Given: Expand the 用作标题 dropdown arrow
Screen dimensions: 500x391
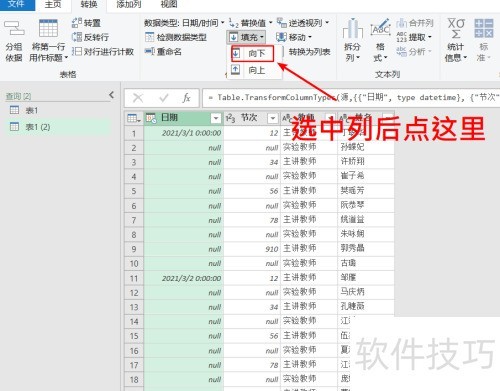Looking at the screenshot, I should pos(66,58).
